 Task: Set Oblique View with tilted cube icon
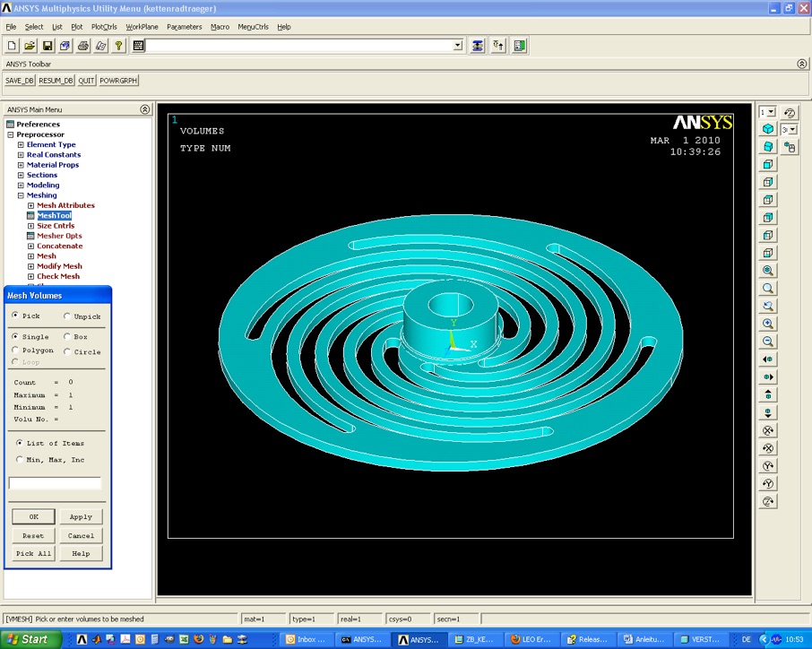pyautogui.click(x=768, y=147)
